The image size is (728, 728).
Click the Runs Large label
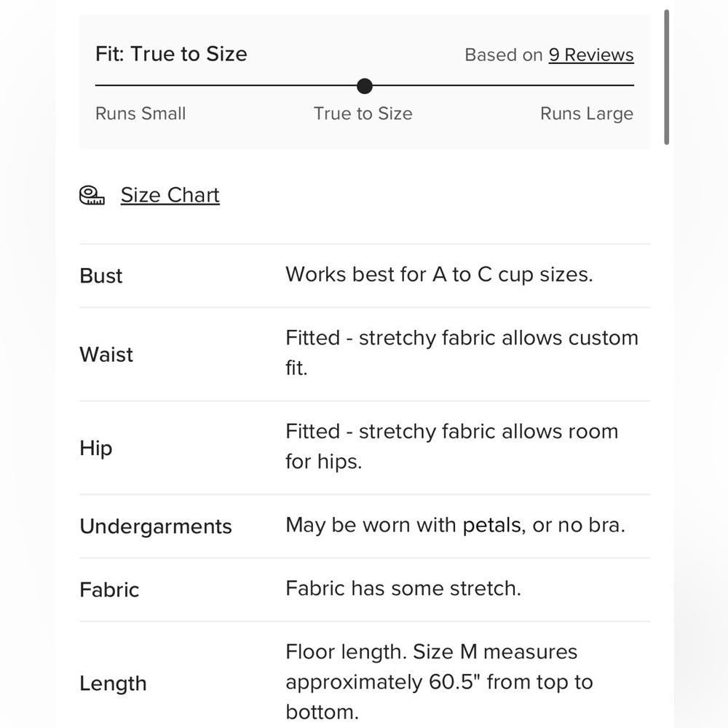coord(587,114)
